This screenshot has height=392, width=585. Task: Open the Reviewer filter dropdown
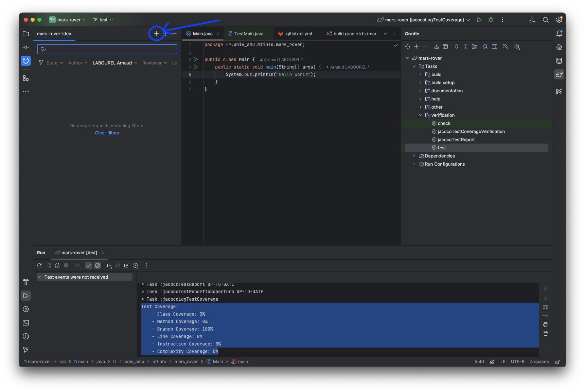[x=155, y=63]
